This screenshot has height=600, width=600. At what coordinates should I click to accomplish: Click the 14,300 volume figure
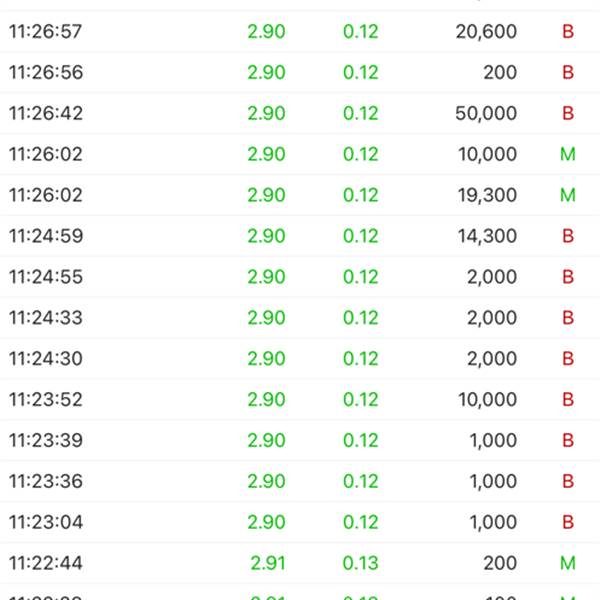[x=487, y=236]
